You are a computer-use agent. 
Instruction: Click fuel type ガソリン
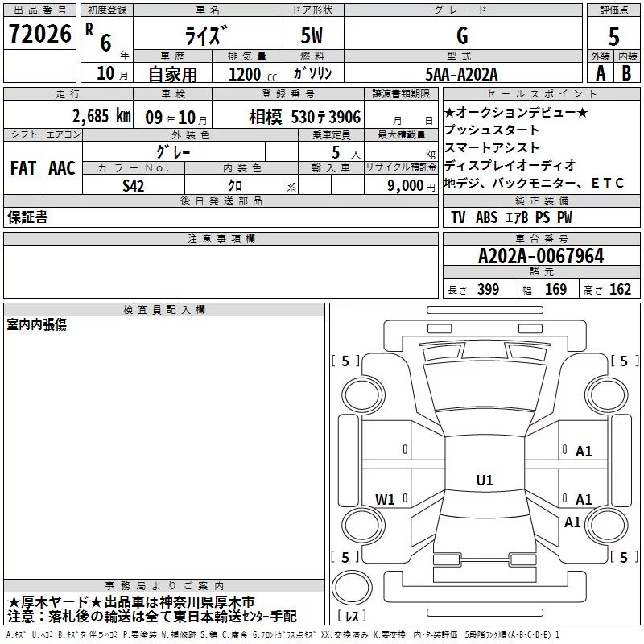coord(312,73)
